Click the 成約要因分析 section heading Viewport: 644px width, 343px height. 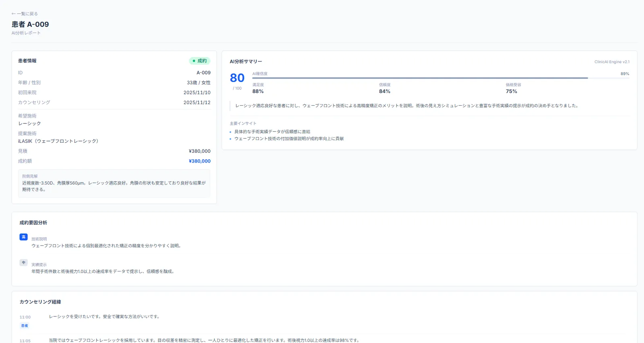(33, 223)
